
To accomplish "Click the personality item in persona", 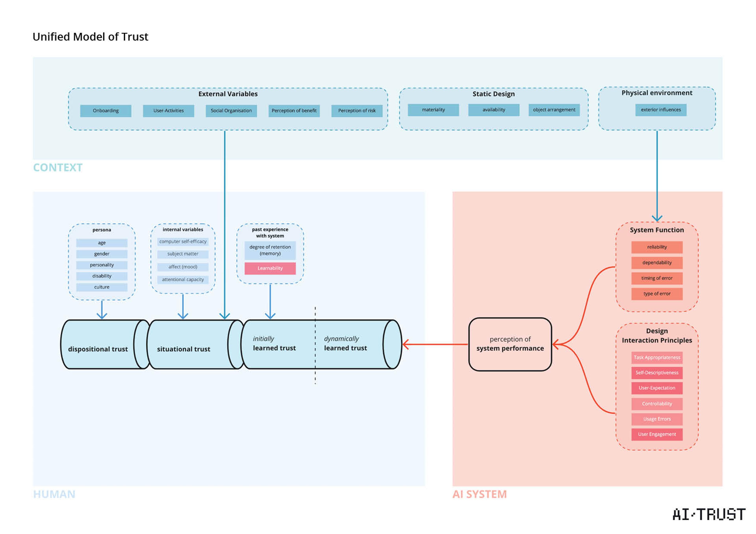I will pos(102,265).
